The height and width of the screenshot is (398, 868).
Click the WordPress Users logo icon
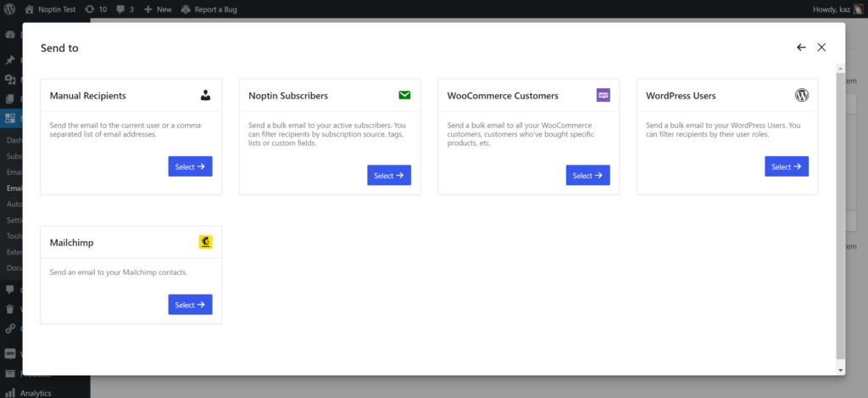pyautogui.click(x=802, y=96)
